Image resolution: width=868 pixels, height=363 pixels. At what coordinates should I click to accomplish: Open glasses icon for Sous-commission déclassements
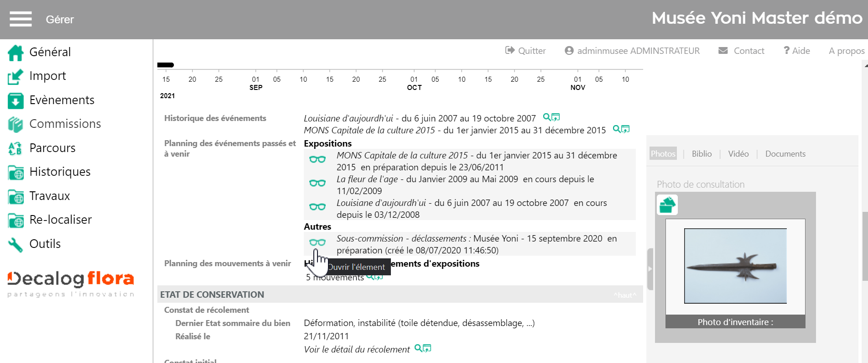click(x=317, y=242)
